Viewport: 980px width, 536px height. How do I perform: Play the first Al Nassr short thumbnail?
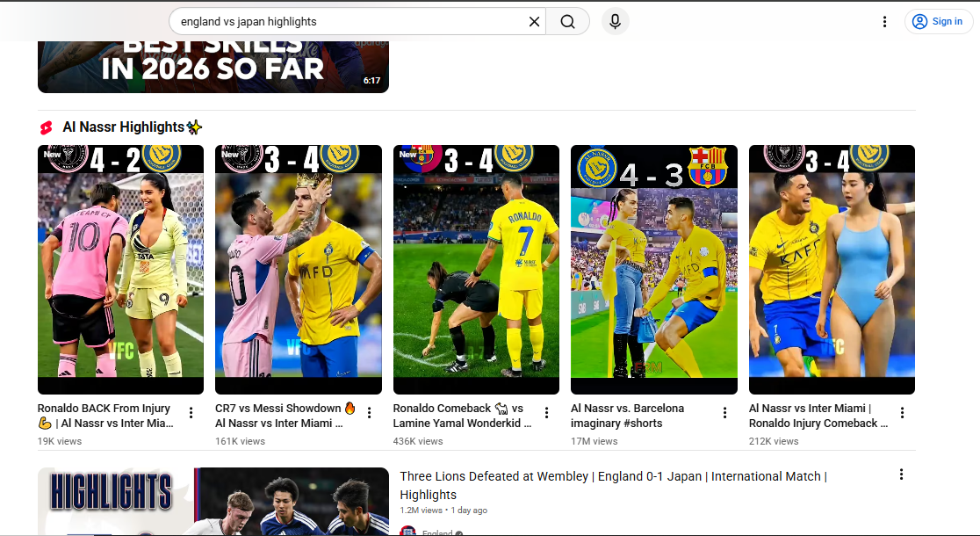[x=120, y=268]
